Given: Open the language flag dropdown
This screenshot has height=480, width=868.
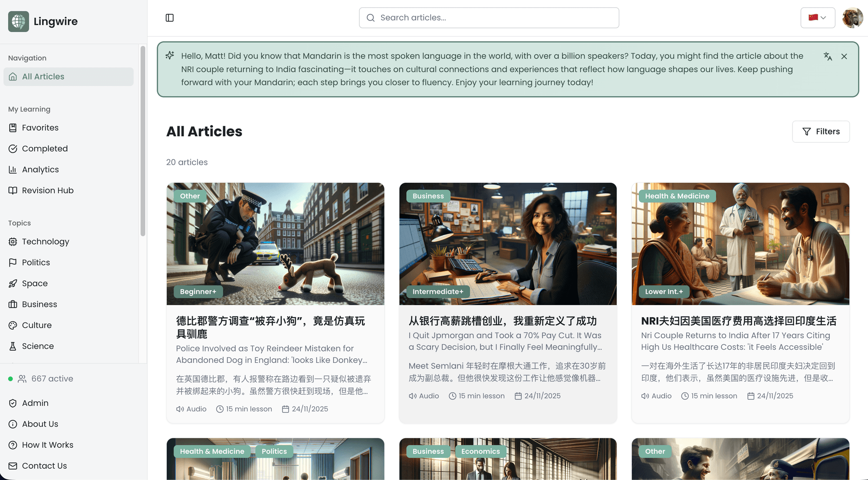Looking at the screenshot, I should coord(818,17).
